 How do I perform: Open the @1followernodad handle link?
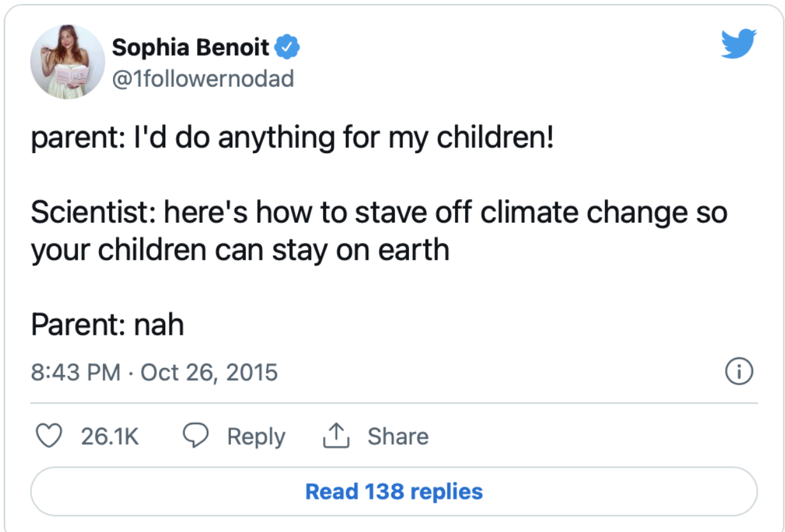(203, 78)
